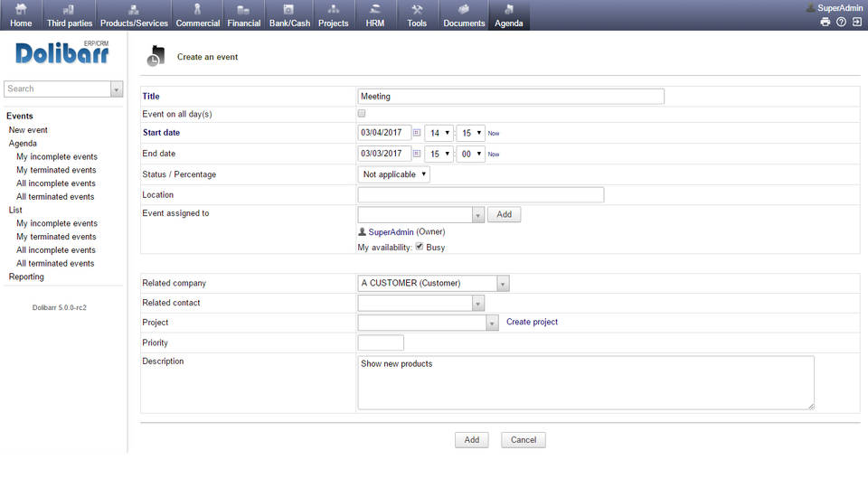Open the Third parties menu
This screenshot has height=488, width=868.
pyautogui.click(x=69, y=16)
